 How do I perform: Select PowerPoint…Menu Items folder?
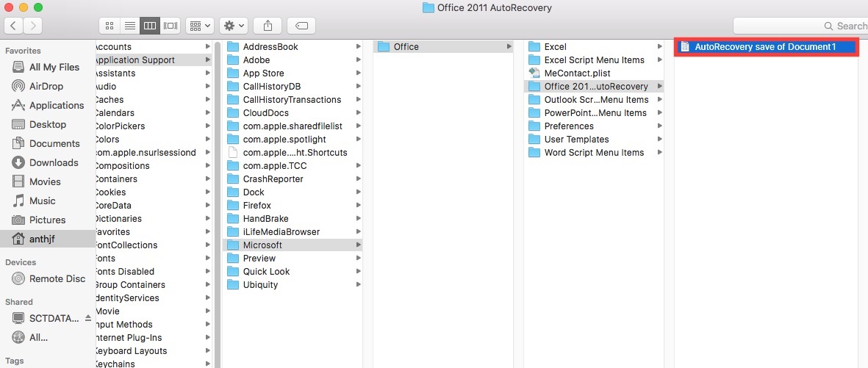point(595,113)
